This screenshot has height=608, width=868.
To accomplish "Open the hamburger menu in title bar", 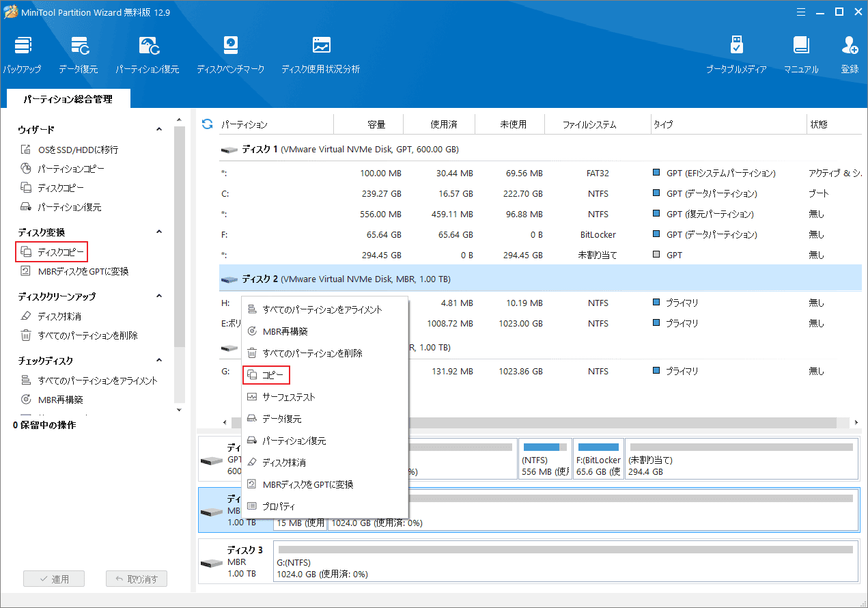I will pos(800,12).
